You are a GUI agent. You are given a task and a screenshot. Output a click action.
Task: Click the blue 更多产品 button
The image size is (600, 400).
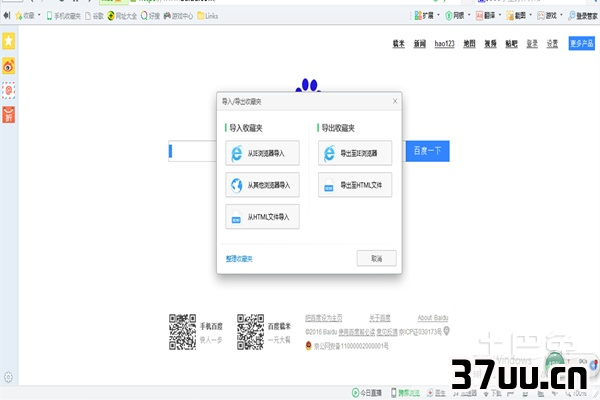(582, 43)
